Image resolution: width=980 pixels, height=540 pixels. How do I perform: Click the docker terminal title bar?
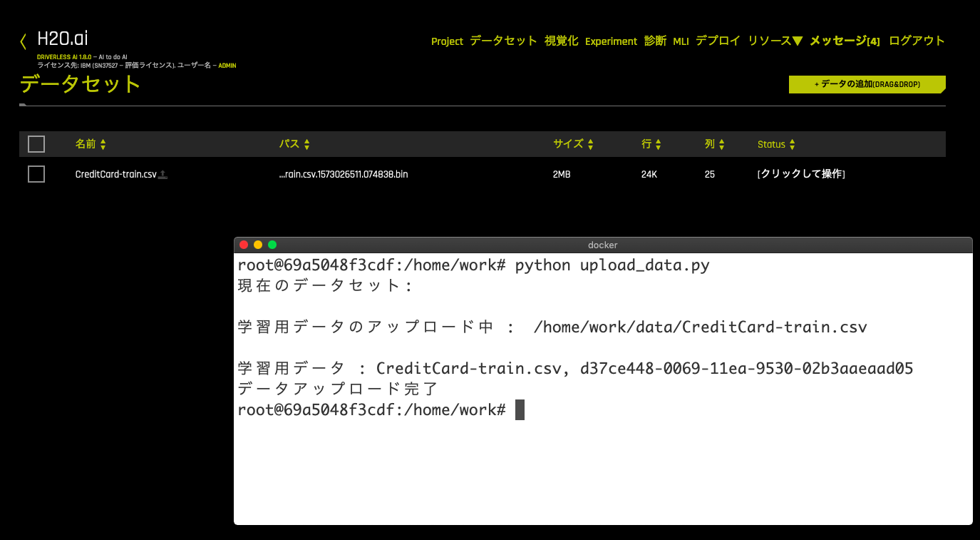coord(603,245)
